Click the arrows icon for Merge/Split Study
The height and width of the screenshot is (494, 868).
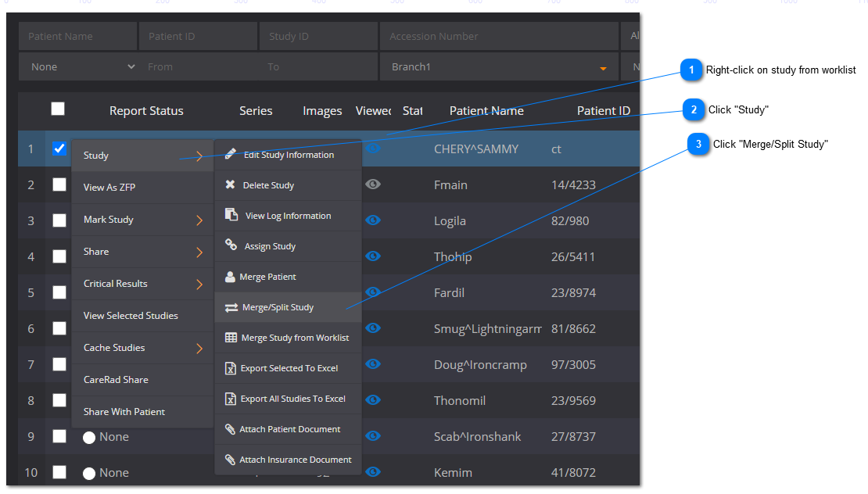[x=231, y=308]
